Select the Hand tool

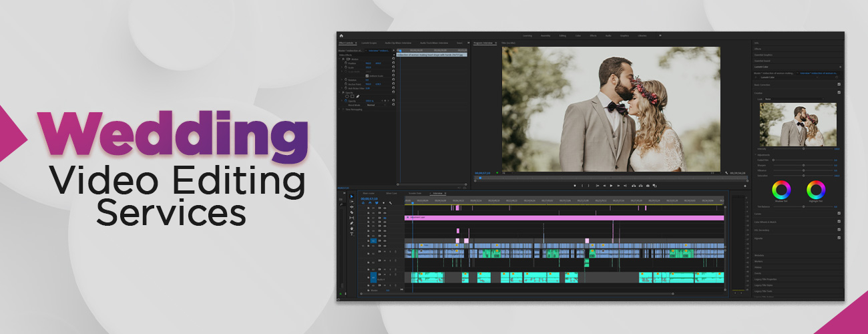tap(352, 228)
